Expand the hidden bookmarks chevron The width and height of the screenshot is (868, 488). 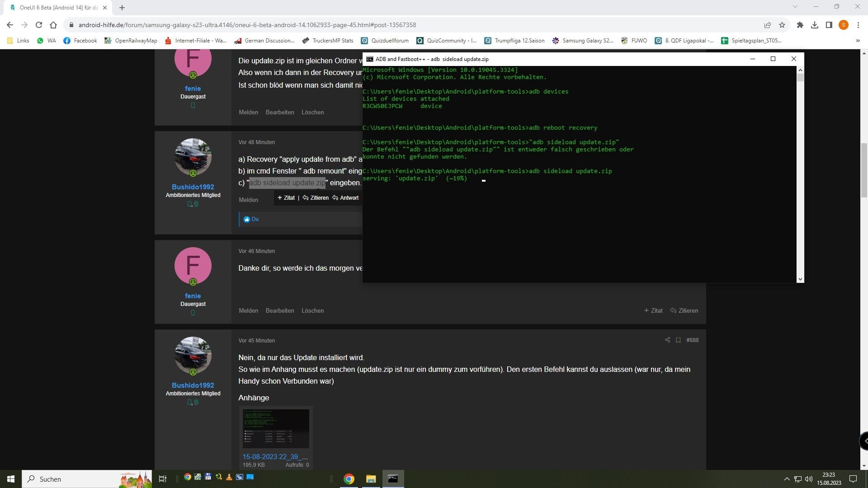(858, 41)
